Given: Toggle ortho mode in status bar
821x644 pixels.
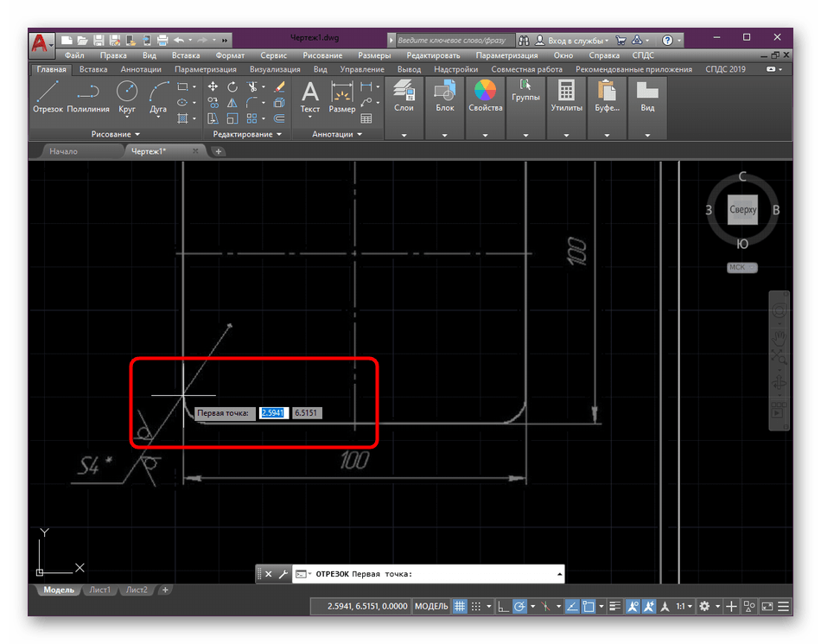Looking at the screenshot, I should click(x=503, y=606).
